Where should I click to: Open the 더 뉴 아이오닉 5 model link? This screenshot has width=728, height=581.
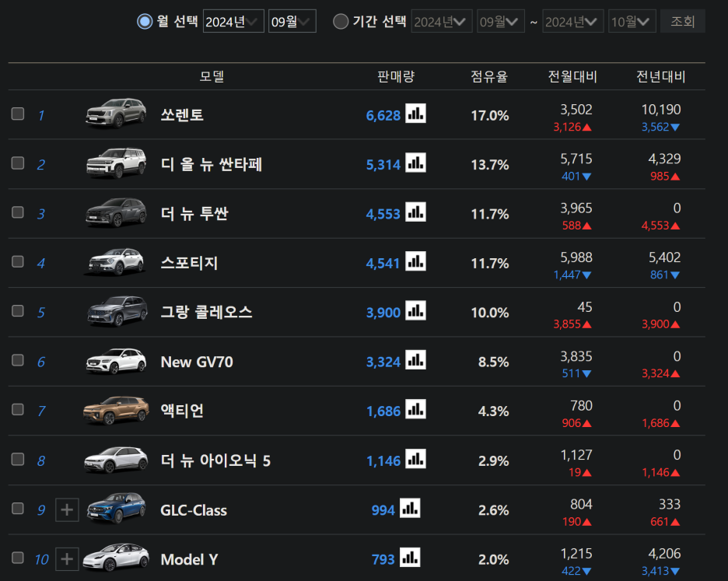[215, 460]
